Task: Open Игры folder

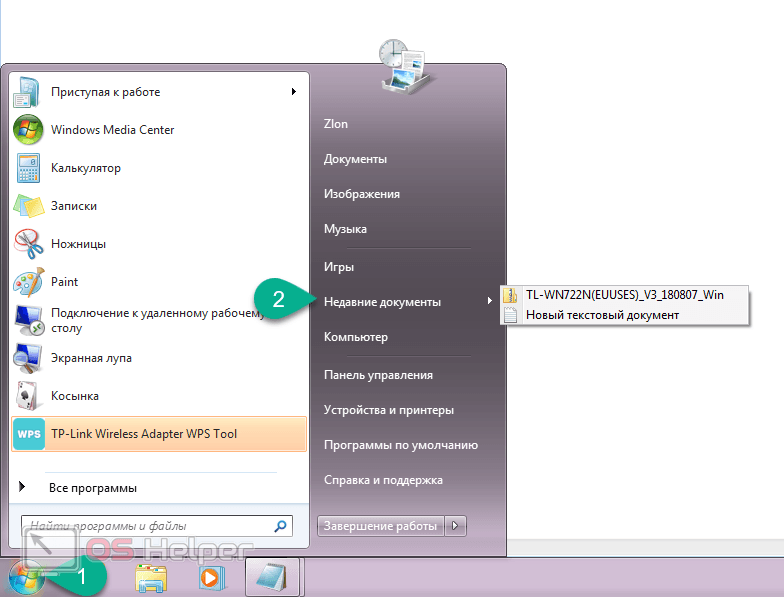Action: coord(339,267)
